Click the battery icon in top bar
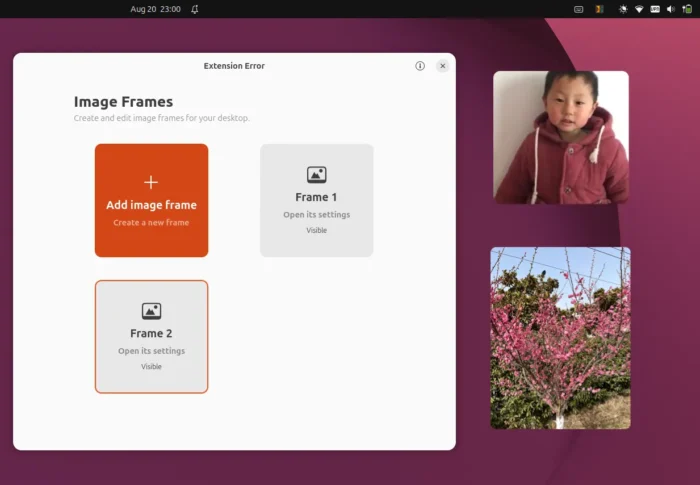 687,9
